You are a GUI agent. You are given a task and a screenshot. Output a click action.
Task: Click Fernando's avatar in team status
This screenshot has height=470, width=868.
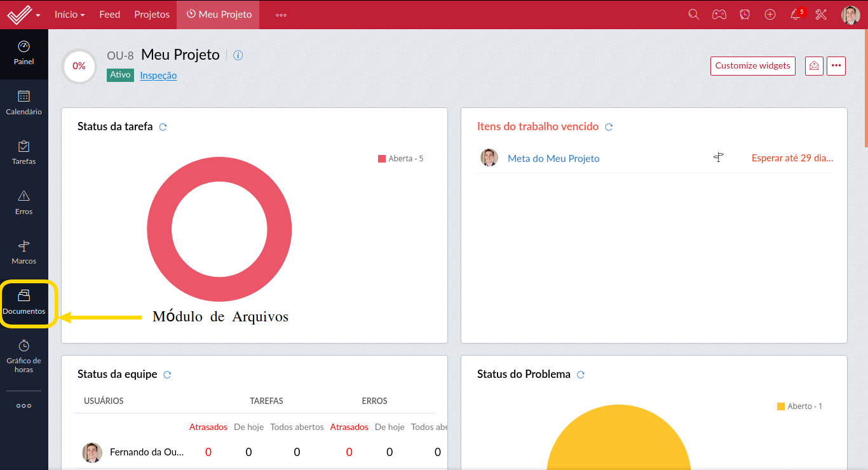[92, 452]
